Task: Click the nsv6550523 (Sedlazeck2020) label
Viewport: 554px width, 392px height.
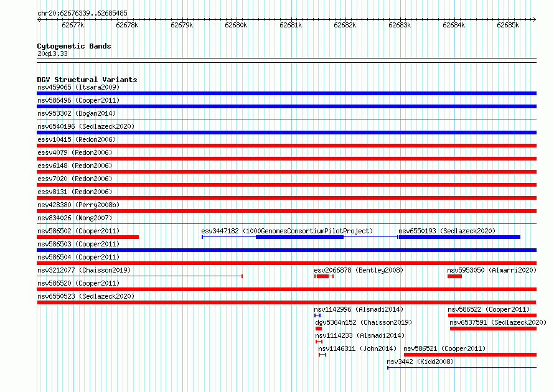Action: pyautogui.click(x=86, y=296)
